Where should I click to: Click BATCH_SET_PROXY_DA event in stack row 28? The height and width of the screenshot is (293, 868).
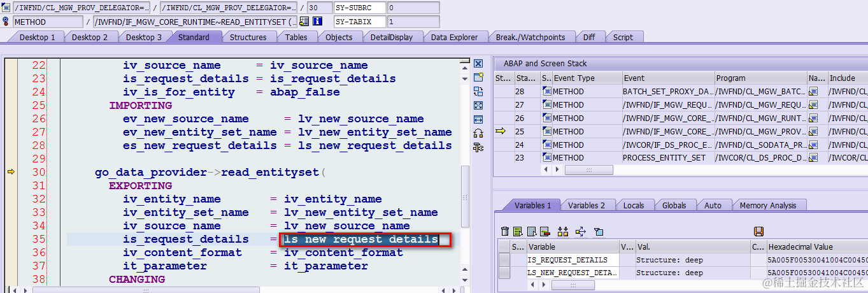(668, 92)
